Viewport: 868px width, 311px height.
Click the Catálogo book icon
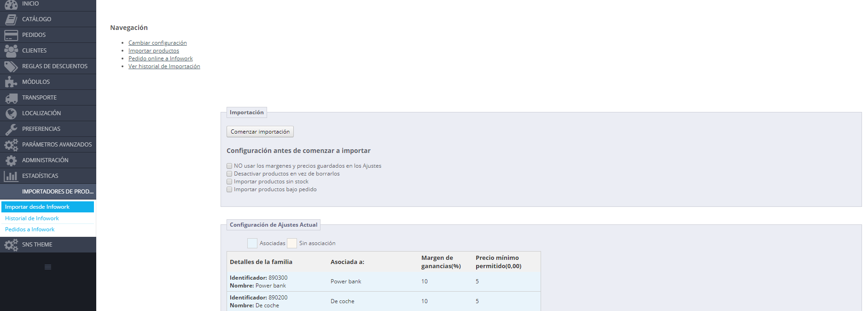tap(11, 19)
